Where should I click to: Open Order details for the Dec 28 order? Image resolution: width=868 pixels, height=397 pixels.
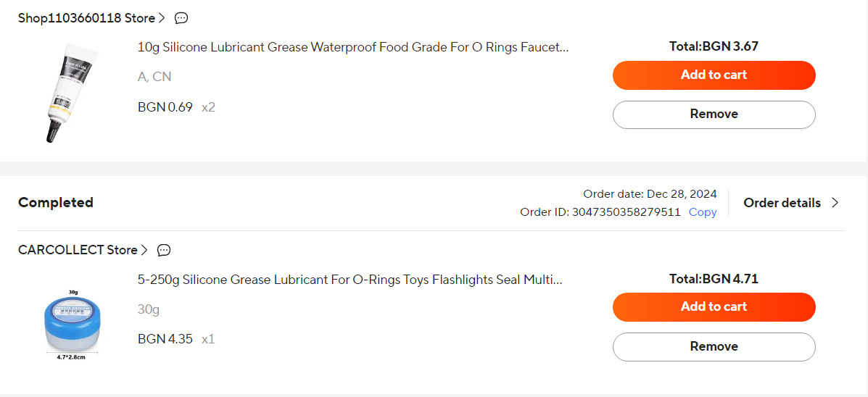(782, 203)
